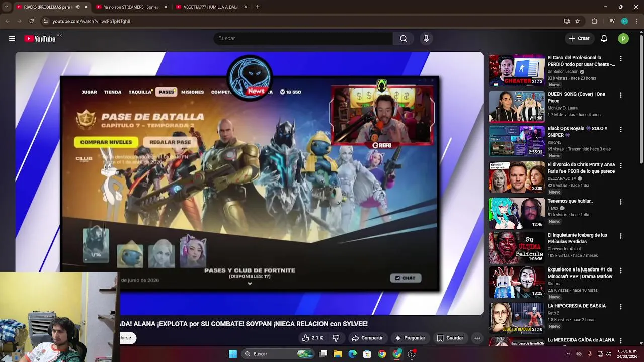The width and height of the screenshot is (644, 362).
Task: Open 'El Inquietante Iceberg de las Películas' title
Action: click(577, 238)
